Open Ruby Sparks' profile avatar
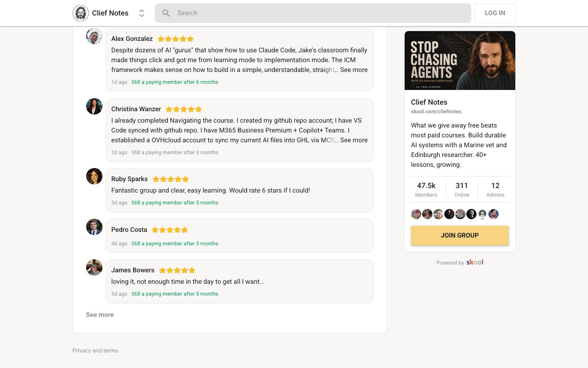The image size is (588, 368). [x=94, y=176]
